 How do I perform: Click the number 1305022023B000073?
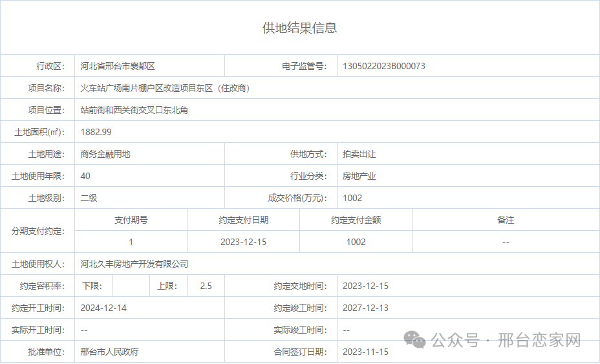(x=384, y=66)
